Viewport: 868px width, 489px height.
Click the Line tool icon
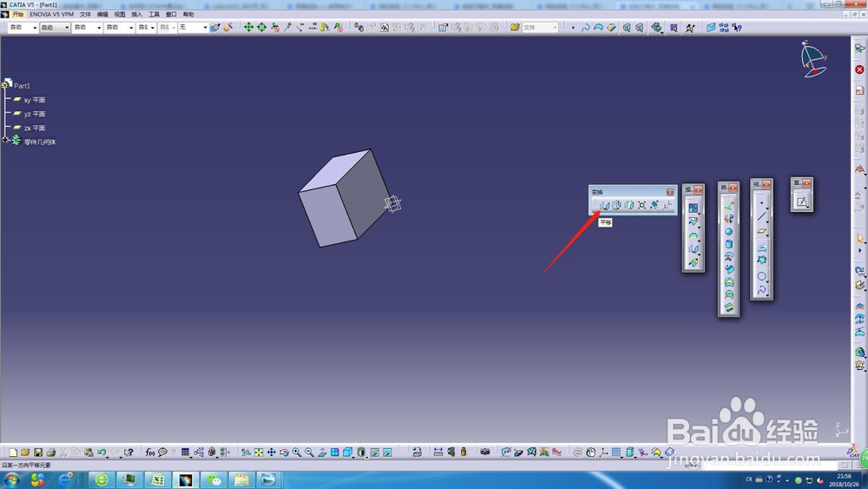[762, 216]
